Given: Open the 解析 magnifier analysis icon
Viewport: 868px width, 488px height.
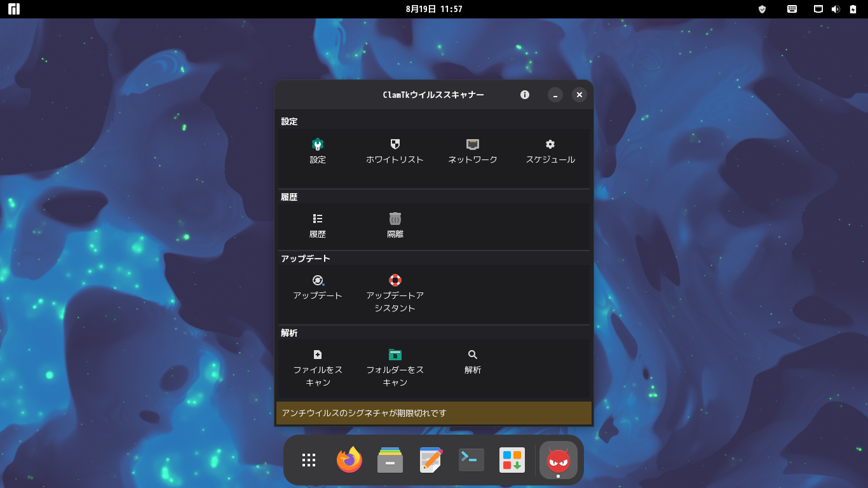Looking at the screenshot, I should point(473,355).
